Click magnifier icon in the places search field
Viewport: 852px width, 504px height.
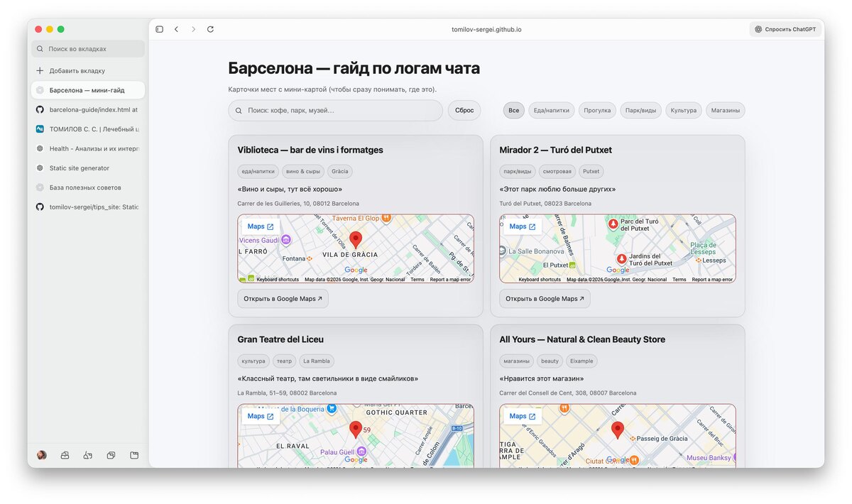click(239, 111)
